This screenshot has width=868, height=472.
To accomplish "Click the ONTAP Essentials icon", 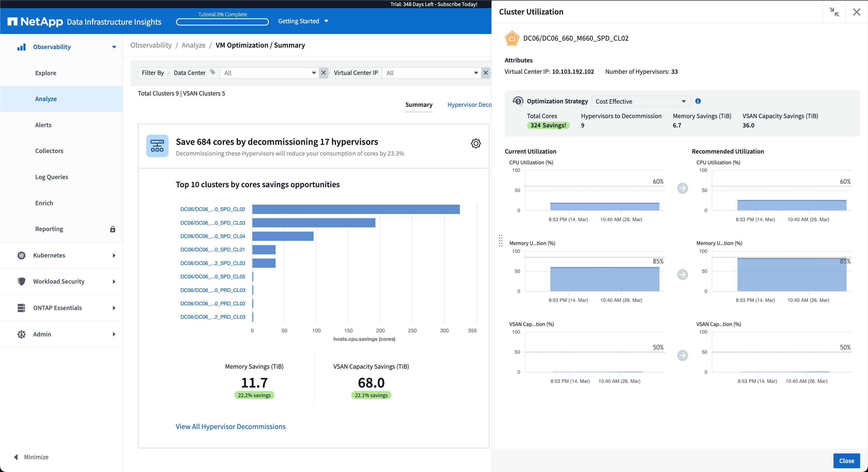I will coord(21,308).
